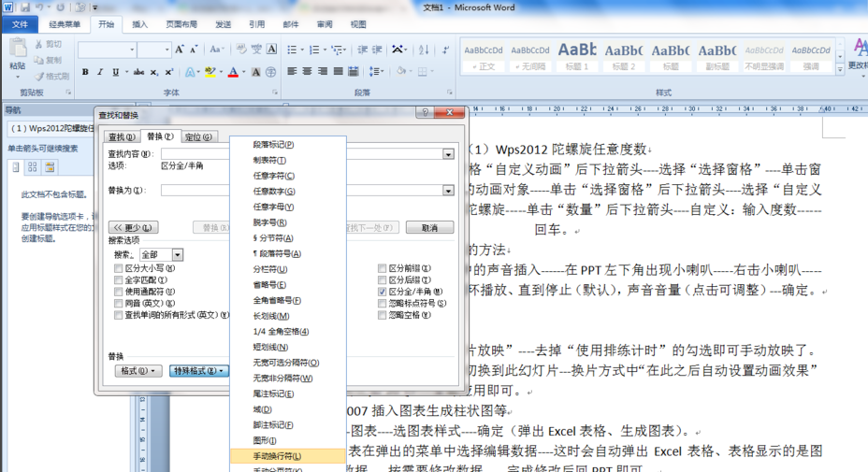Click the bulleted list icon
The image size is (868, 472).
tap(293, 50)
